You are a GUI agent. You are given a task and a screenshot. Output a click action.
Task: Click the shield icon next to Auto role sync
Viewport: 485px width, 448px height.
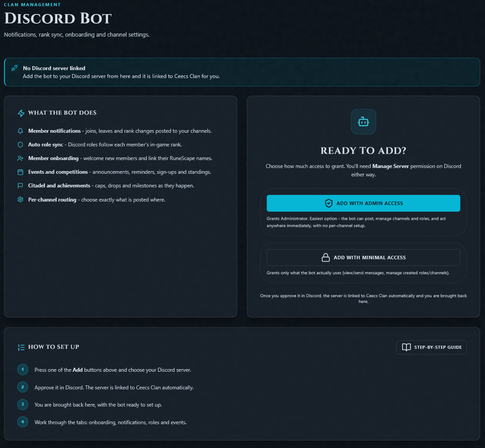20,145
